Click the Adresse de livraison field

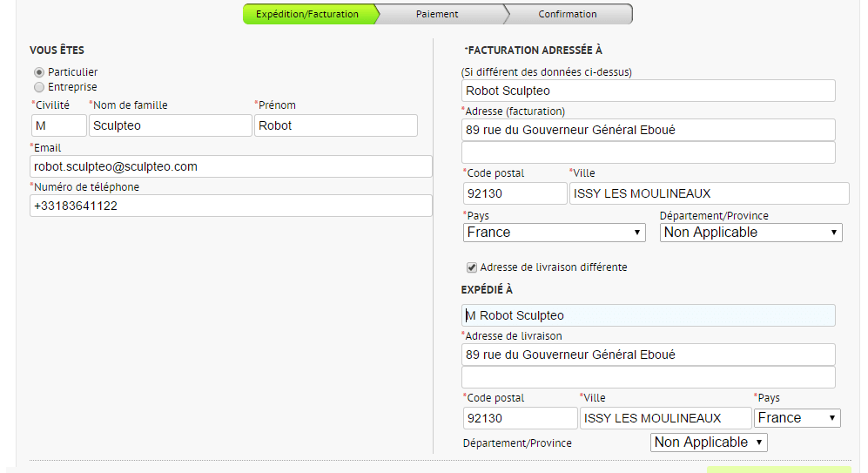[x=648, y=355]
